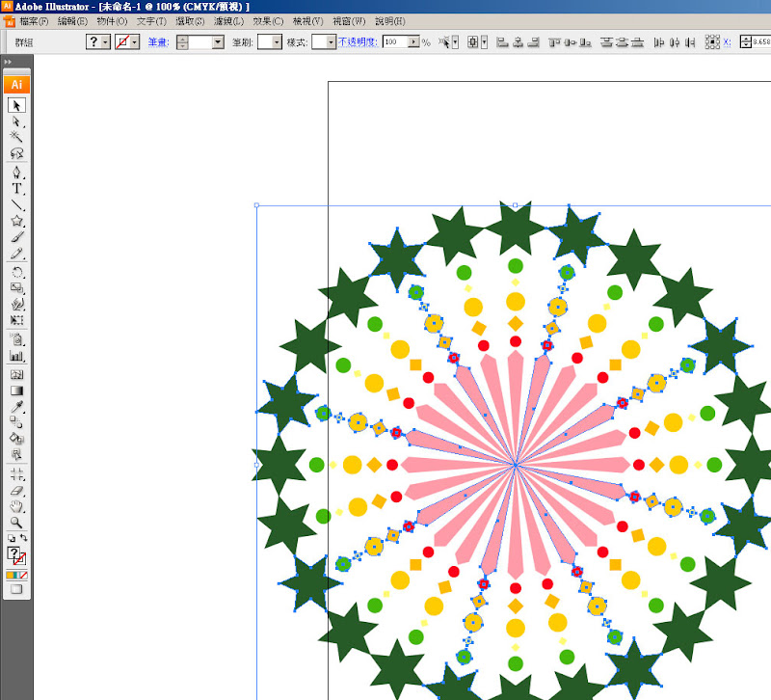Click the opacity value field
This screenshot has width=771, height=700.
tap(395, 42)
